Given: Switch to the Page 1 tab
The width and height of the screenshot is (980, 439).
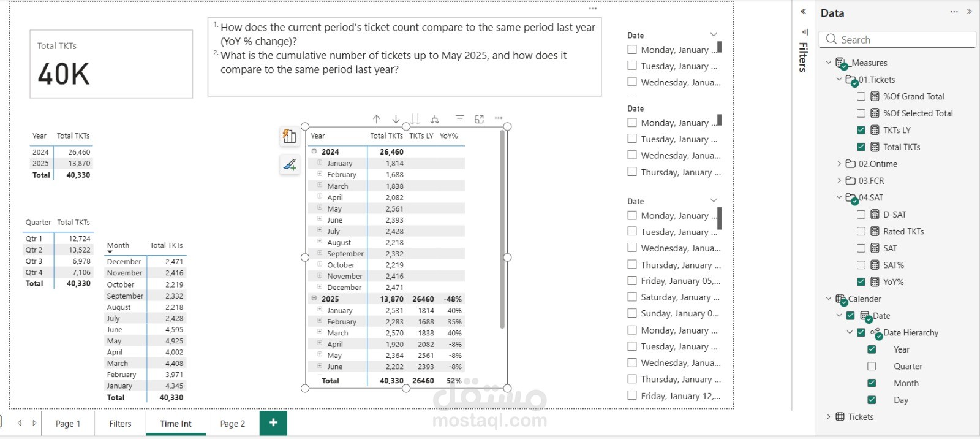Looking at the screenshot, I should (x=68, y=424).
